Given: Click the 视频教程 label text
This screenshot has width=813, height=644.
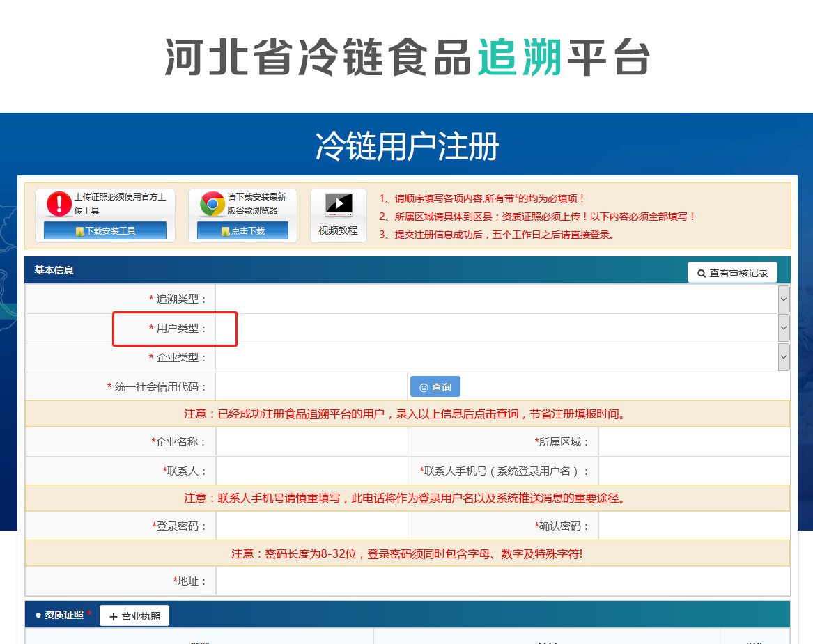Looking at the screenshot, I should click(338, 230).
